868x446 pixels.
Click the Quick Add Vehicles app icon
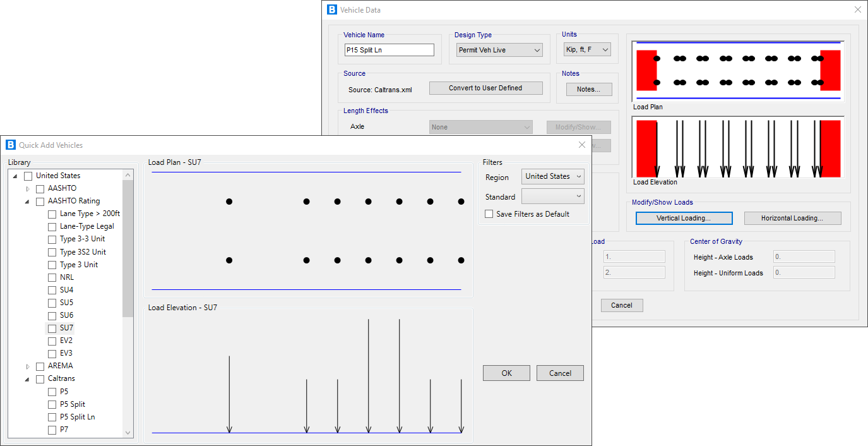(11, 145)
